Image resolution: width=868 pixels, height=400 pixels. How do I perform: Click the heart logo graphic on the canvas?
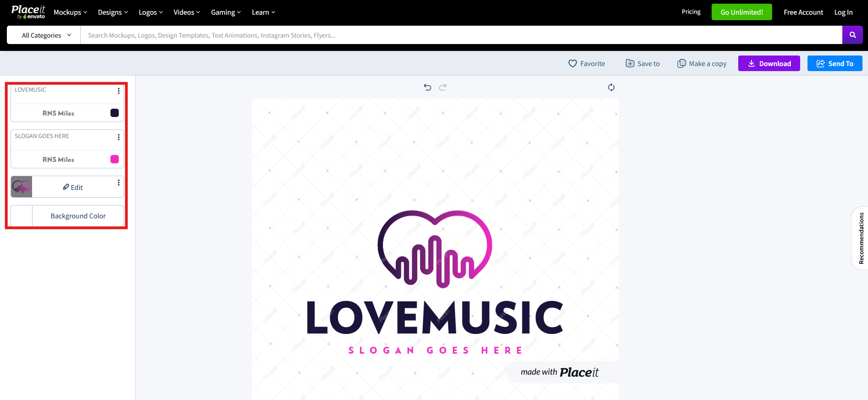pyautogui.click(x=435, y=249)
